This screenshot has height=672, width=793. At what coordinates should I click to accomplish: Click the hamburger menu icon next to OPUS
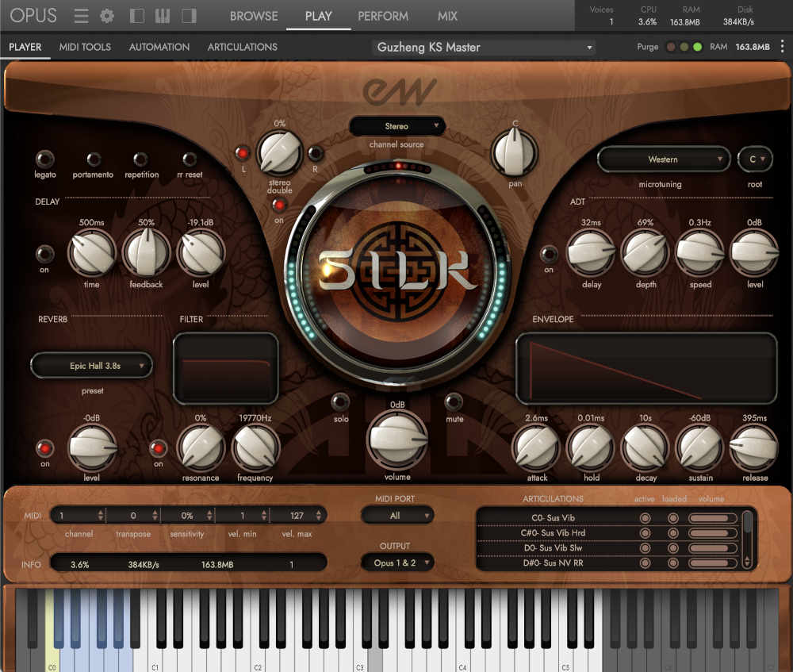[80, 15]
